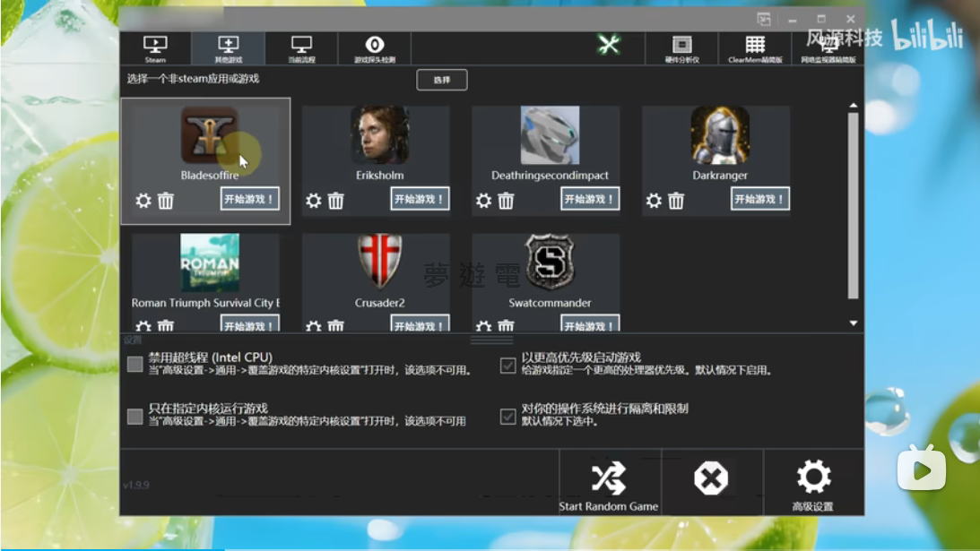Screen dimensions: 980x551
Task: Click the v1.9.9 version text
Action: click(135, 485)
